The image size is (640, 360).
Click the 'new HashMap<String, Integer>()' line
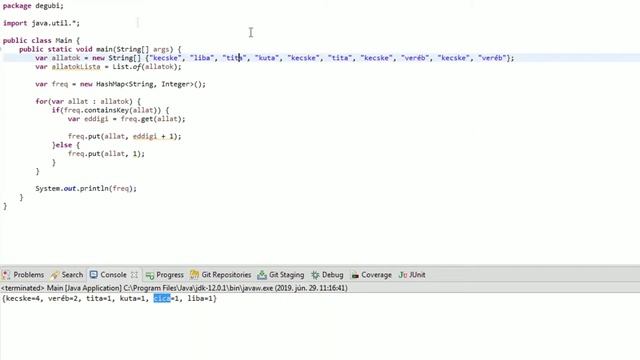[x=120, y=84]
